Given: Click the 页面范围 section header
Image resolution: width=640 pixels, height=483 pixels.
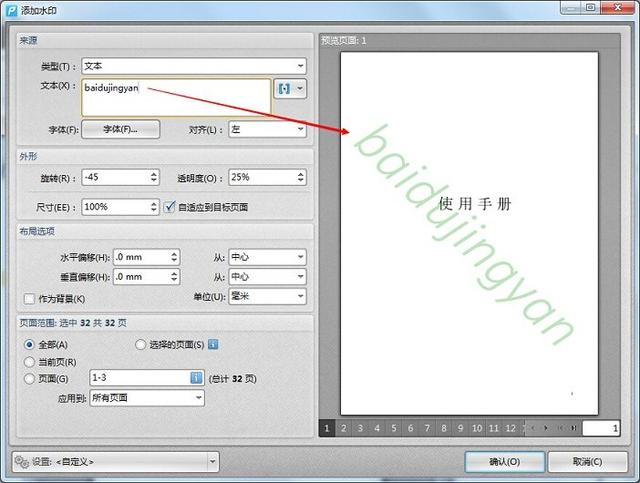Looking at the screenshot, I should (x=73, y=323).
